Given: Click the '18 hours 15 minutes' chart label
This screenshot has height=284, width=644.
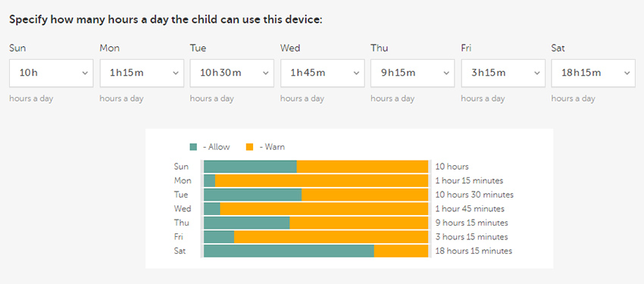Looking at the screenshot, I should pyautogui.click(x=474, y=251).
